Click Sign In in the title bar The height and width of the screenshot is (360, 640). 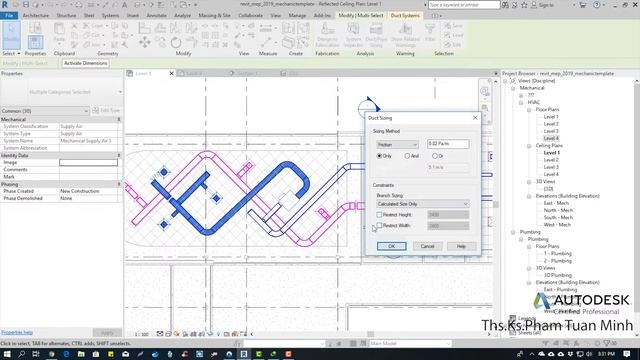pos(545,5)
